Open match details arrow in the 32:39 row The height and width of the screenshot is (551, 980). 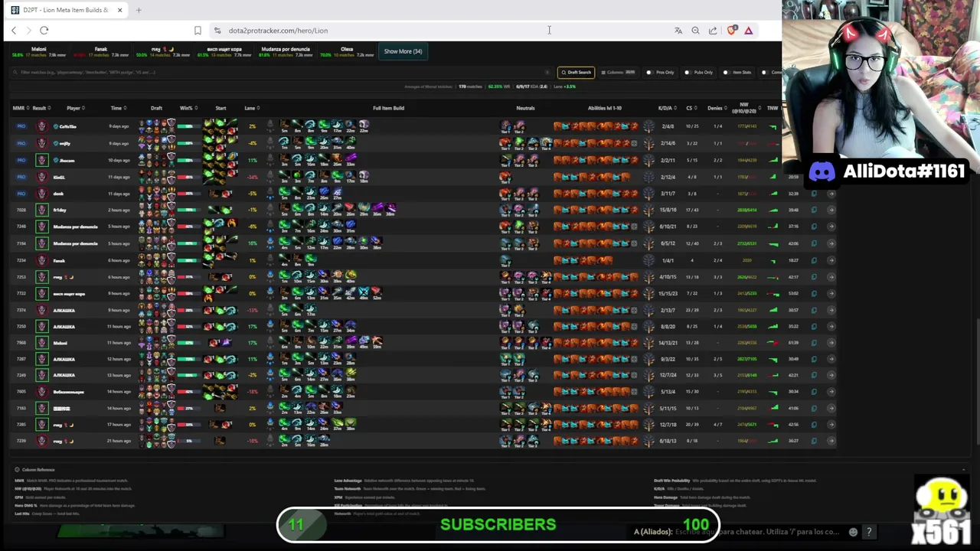click(x=831, y=194)
